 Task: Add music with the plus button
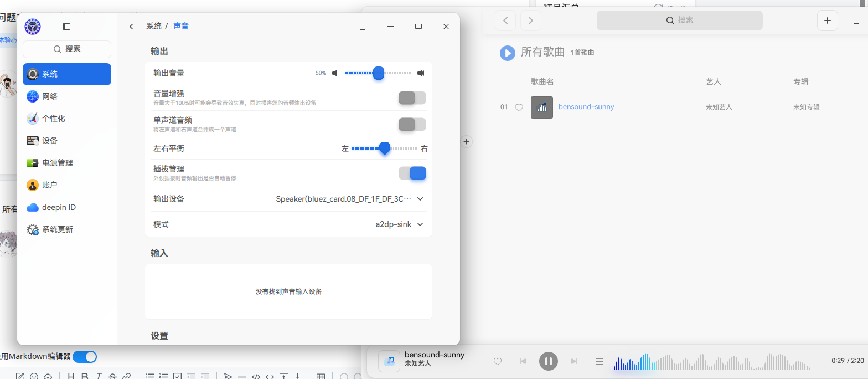(x=828, y=21)
